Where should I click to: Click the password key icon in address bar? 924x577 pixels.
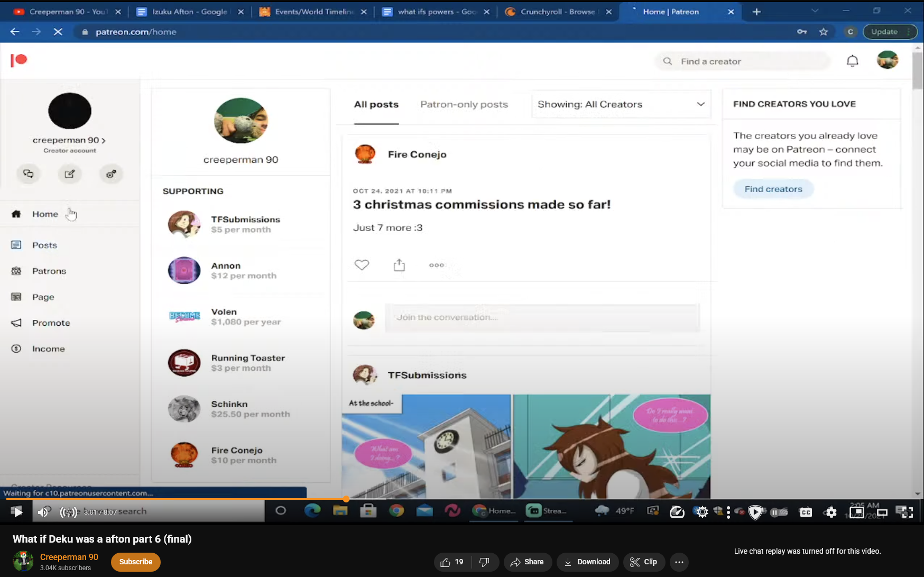point(802,32)
